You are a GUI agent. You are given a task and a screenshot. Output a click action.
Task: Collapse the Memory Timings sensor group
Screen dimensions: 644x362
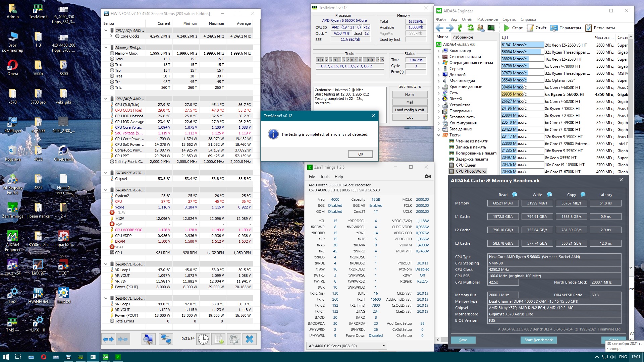[106, 48]
